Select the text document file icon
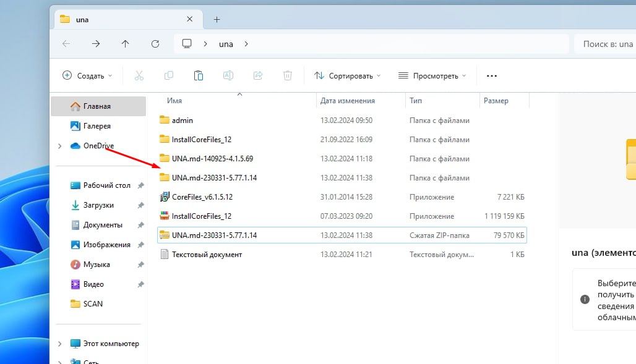Image resolution: width=636 pixels, height=364 pixels. pyautogui.click(x=165, y=254)
